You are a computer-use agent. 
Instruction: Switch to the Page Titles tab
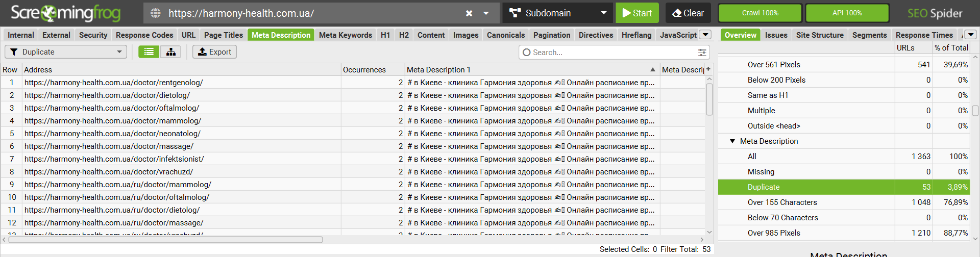pyautogui.click(x=224, y=35)
